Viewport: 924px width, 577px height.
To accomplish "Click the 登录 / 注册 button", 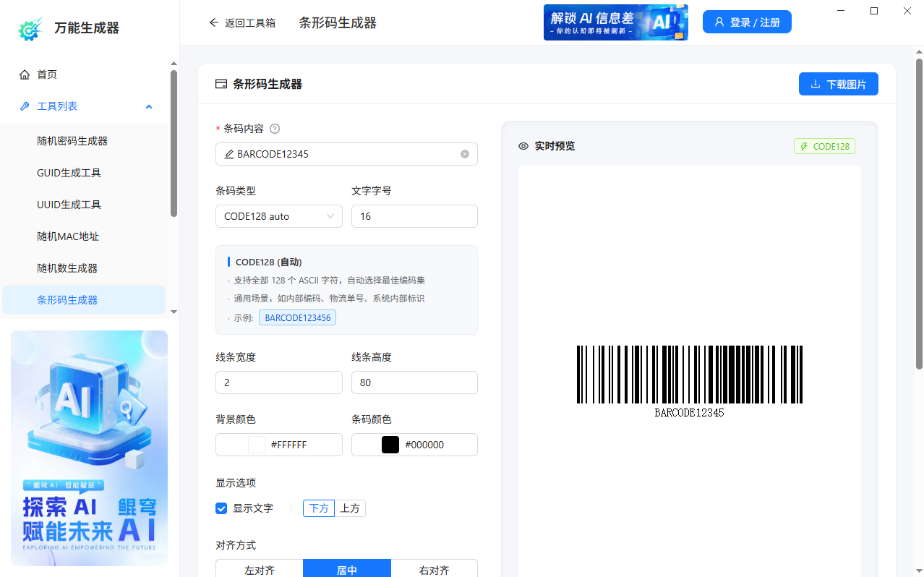I will click(747, 22).
